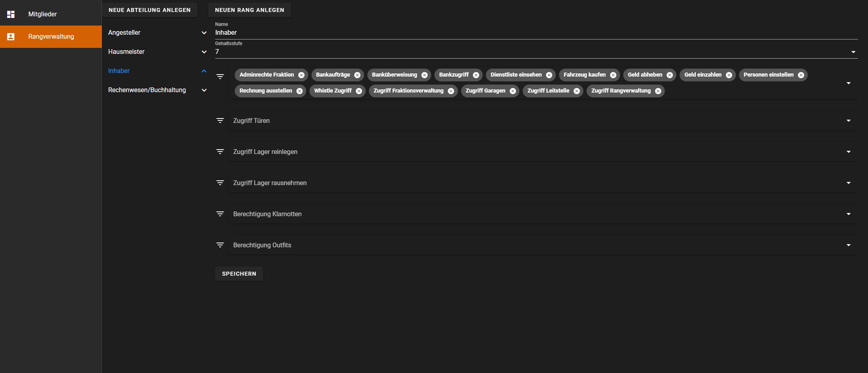Screen dimensions: 868x373
Task: Open the Zugriff Lager rausnehmen dropdown
Action: pyautogui.click(x=848, y=183)
